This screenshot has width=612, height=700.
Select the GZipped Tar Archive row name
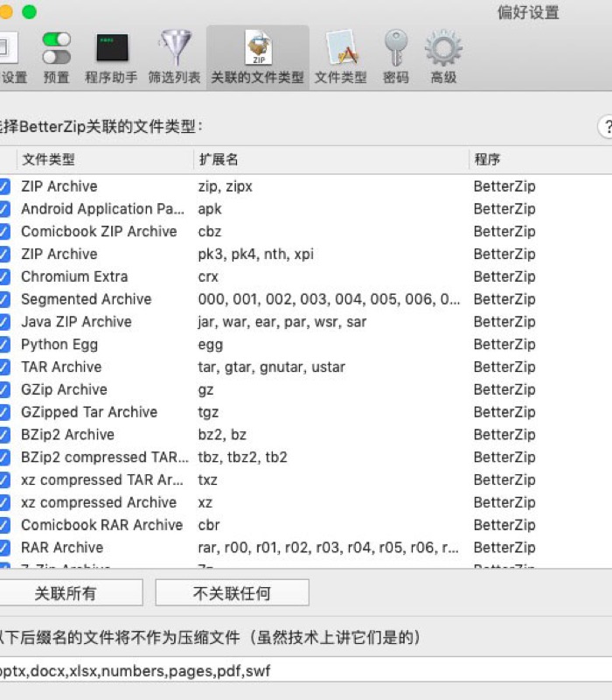[89, 412]
